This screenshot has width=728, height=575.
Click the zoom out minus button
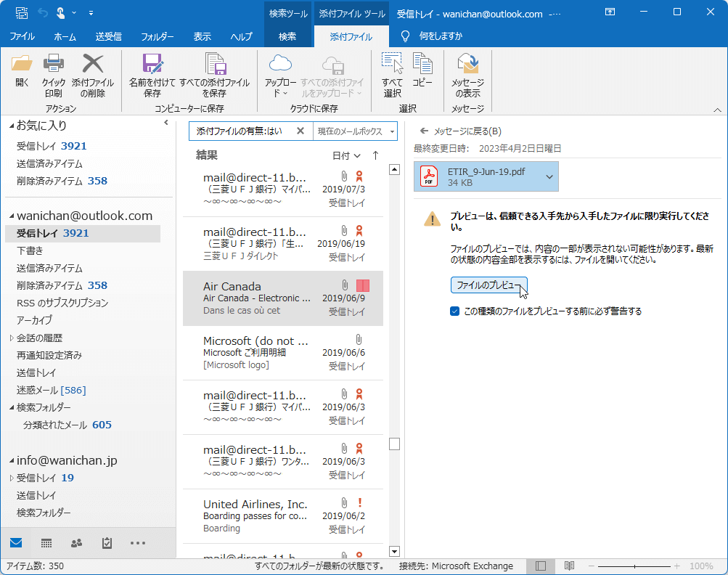(592, 566)
